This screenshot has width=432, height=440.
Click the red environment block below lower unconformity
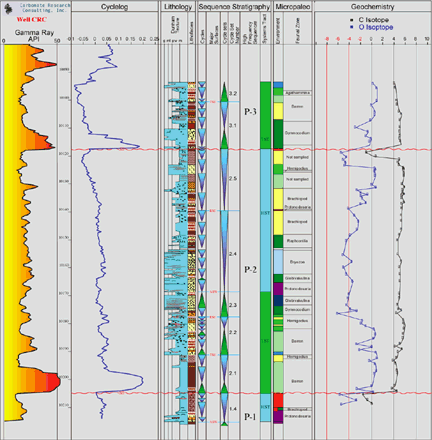pos(278,400)
